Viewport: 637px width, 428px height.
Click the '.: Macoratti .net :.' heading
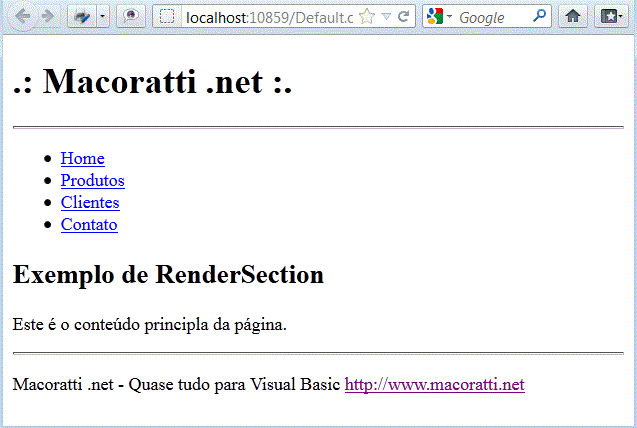tap(152, 81)
